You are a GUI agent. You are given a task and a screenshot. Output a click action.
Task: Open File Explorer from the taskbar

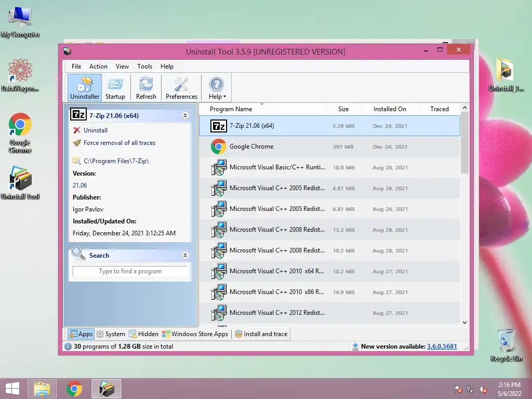click(42, 389)
